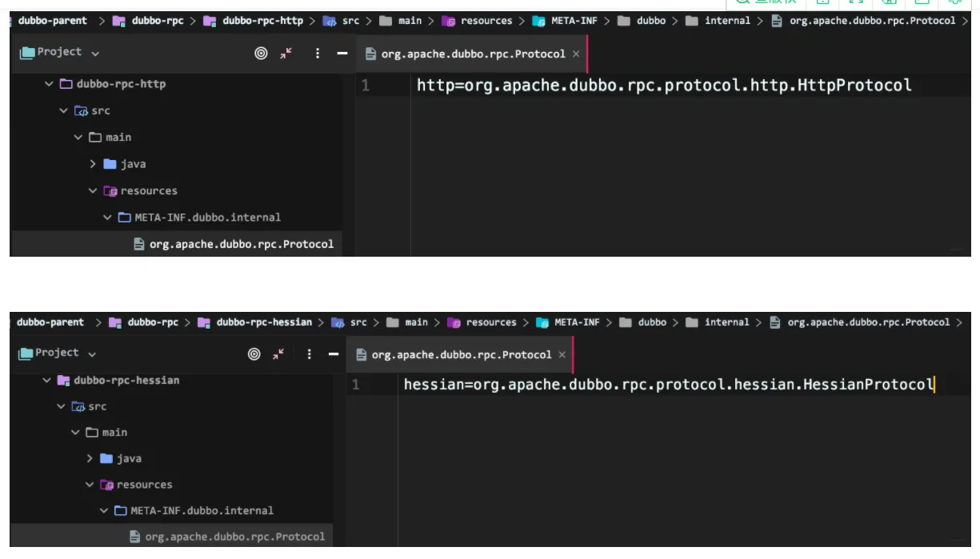
Task: Click the dubbo-rpc-hessian breadcrumb
Action: coord(255,322)
